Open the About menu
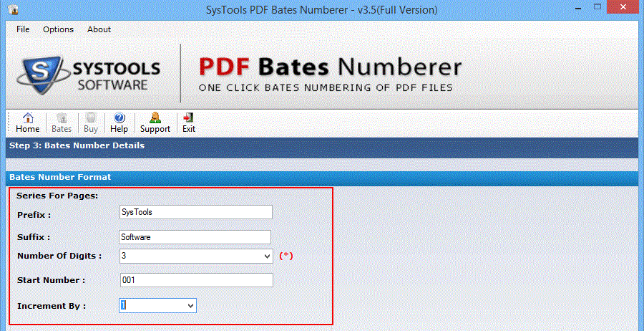Image resolution: width=644 pixels, height=331 pixels. pos(99,29)
